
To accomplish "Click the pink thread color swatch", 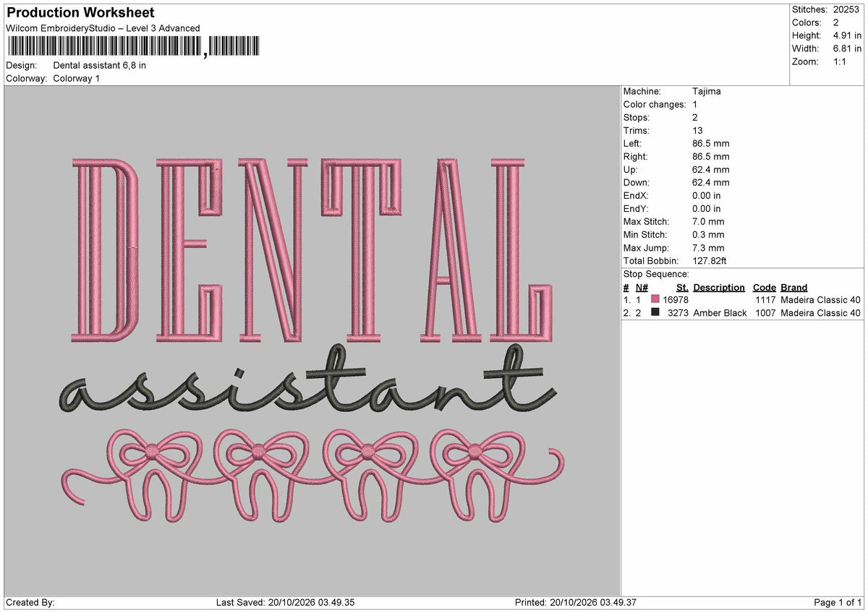I will pos(655,299).
